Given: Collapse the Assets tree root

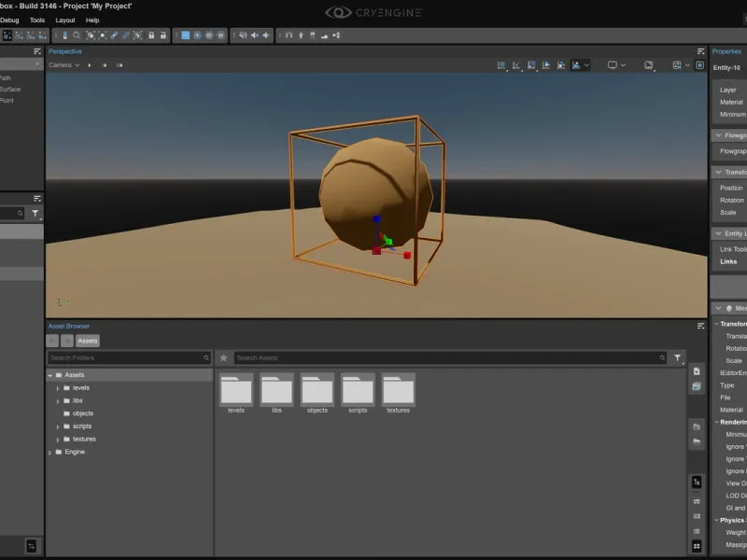Looking at the screenshot, I should [50, 376].
